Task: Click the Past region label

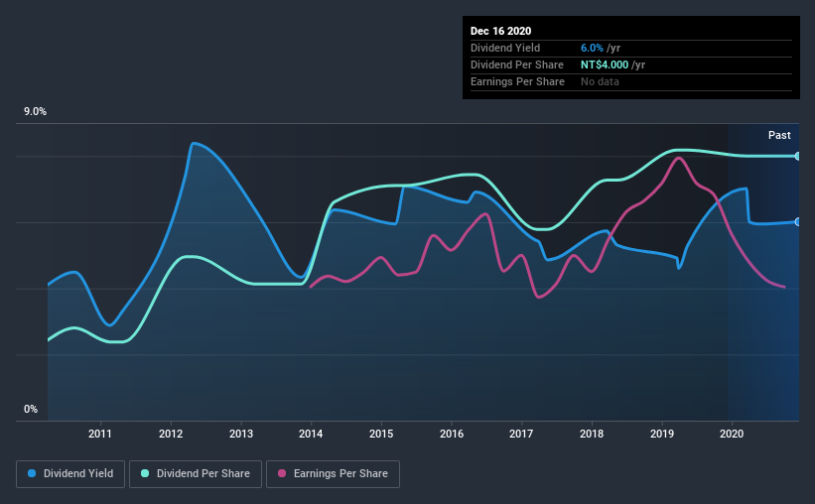Action: (779, 136)
